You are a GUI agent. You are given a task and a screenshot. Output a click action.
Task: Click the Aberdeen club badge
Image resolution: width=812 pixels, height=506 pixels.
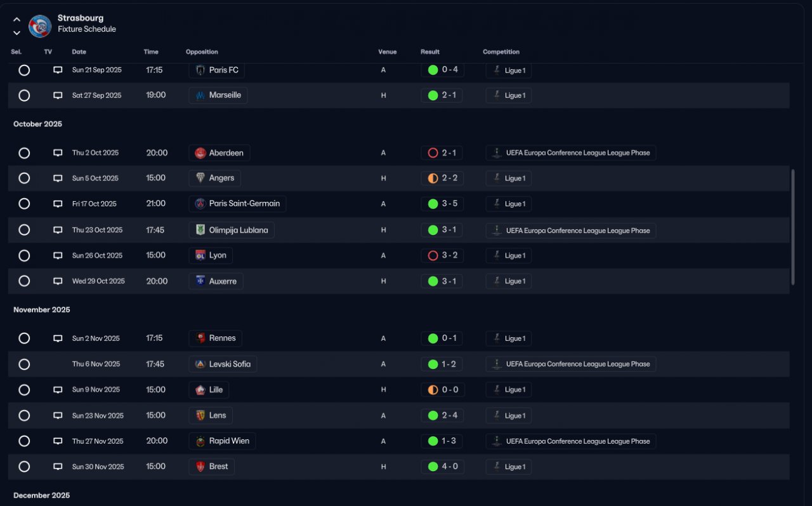200,153
